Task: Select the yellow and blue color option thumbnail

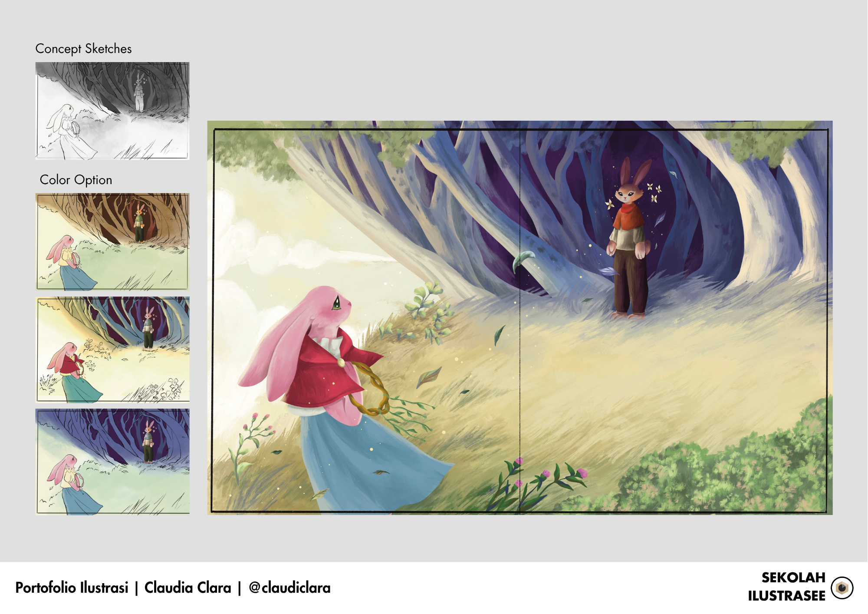Action: 112,350
